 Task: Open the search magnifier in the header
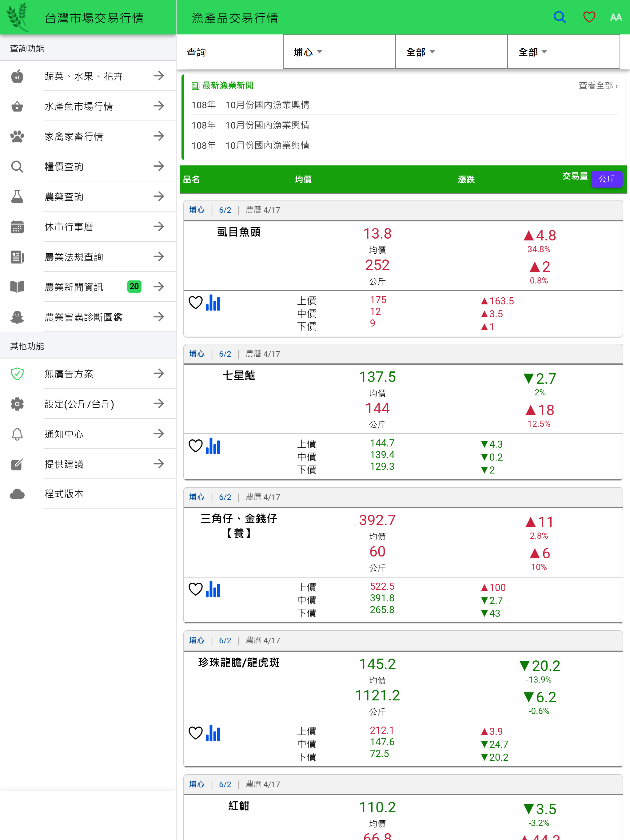click(559, 17)
